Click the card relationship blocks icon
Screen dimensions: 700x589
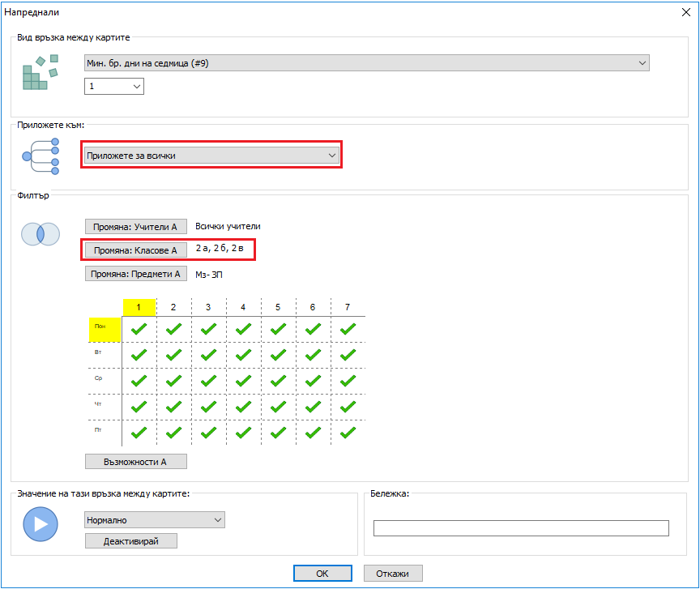coord(40,72)
